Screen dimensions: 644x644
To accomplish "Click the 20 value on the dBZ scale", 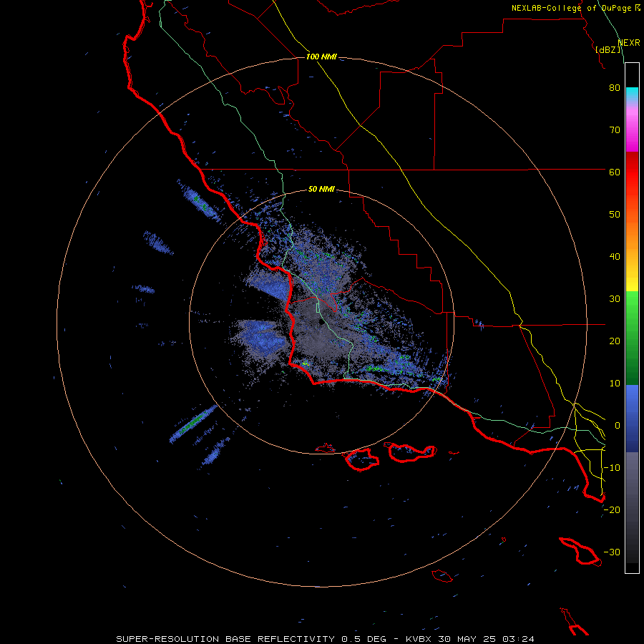I will (x=615, y=341).
